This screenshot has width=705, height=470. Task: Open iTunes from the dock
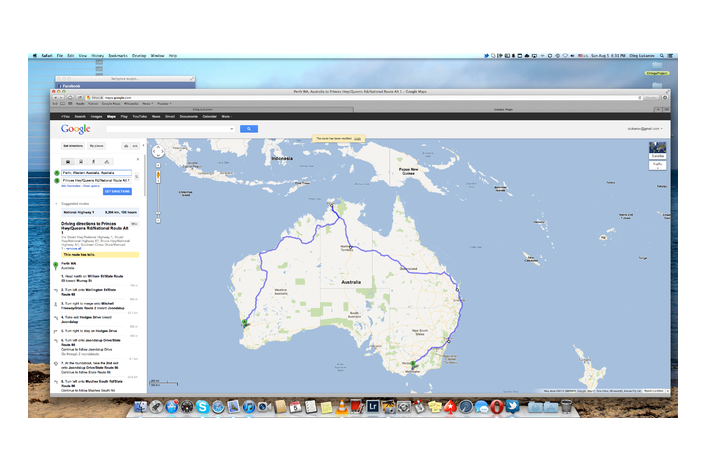coord(249,407)
